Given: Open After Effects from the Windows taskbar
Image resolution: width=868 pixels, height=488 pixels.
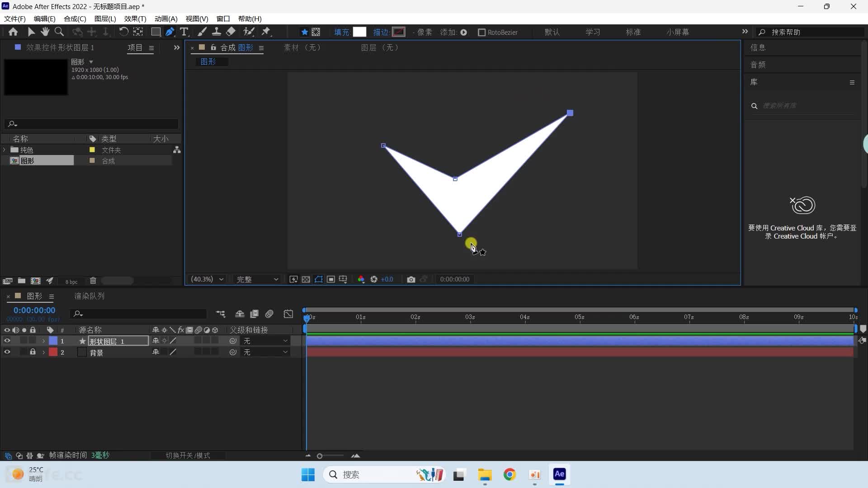Looking at the screenshot, I should point(560,474).
